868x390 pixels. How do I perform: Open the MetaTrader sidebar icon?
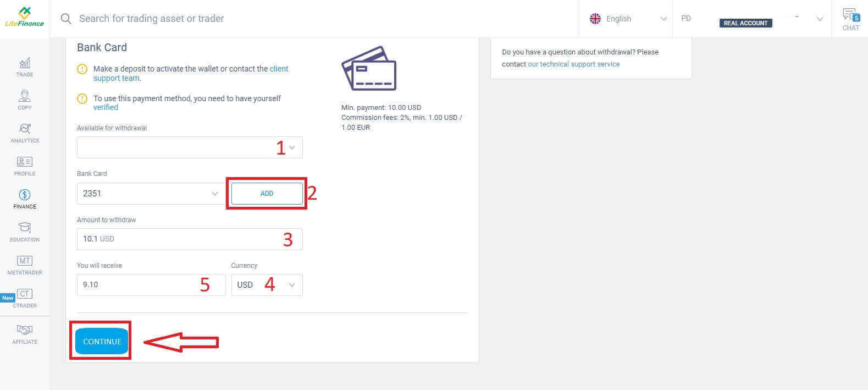25,261
